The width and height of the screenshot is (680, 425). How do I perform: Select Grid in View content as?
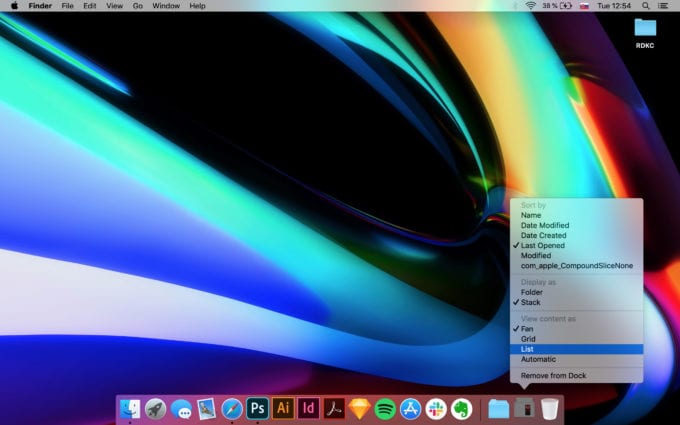pyautogui.click(x=528, y=339)
